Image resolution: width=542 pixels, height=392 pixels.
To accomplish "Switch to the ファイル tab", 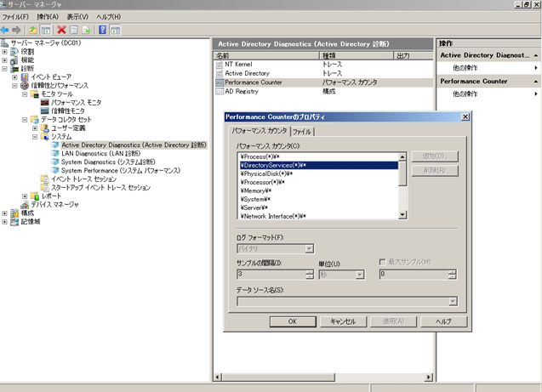I will tap(301, 132).
